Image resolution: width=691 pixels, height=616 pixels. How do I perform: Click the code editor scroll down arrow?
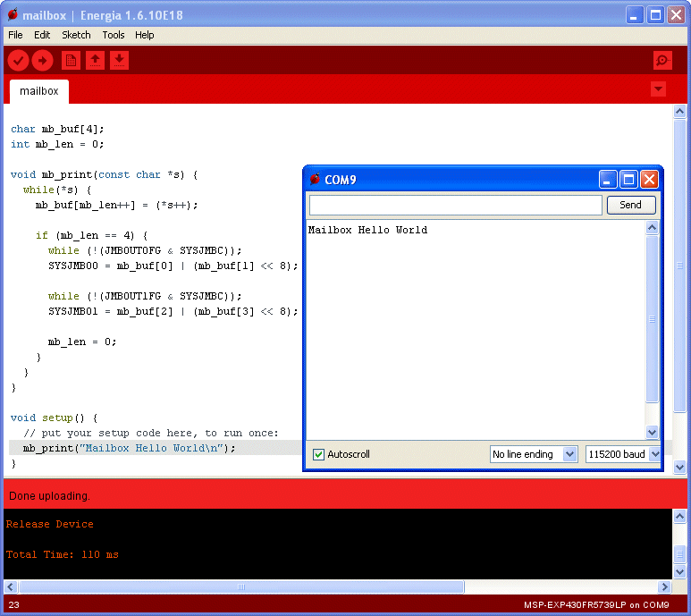coord(679,467)
